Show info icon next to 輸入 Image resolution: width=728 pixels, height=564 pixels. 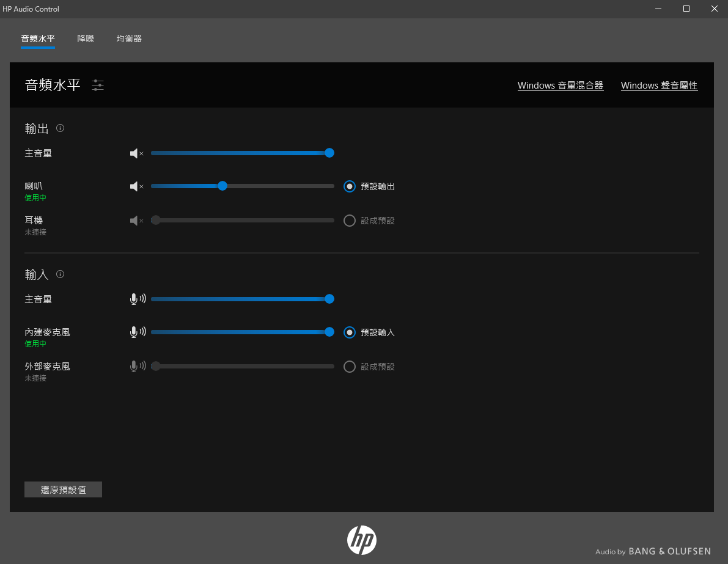(x=60, y=274)
